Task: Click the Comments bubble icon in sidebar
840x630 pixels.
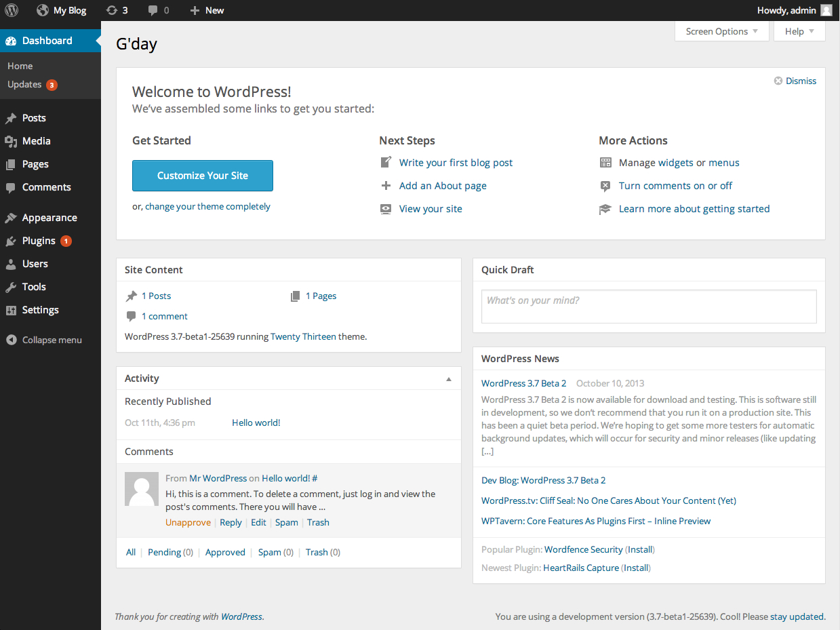Action: point(11,187)
